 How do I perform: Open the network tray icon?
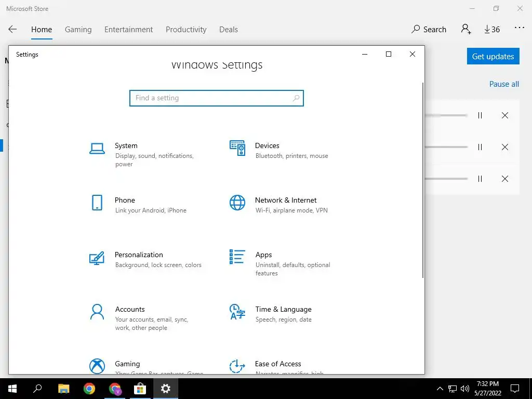pos(453,389)
